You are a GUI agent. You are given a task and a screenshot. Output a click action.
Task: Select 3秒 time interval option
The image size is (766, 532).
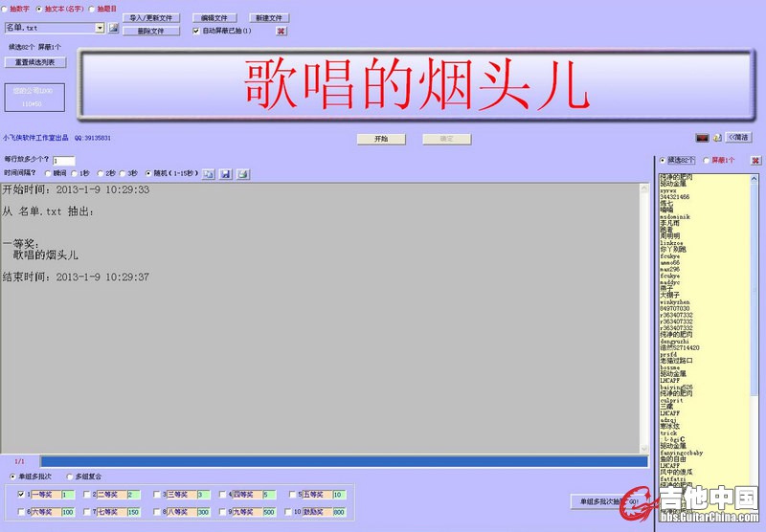coord(123,173)
